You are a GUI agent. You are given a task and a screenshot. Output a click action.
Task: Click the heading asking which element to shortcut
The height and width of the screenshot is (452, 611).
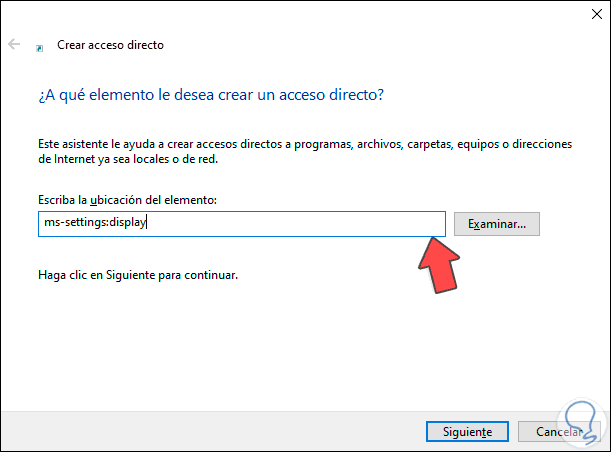tap(211, 95)
